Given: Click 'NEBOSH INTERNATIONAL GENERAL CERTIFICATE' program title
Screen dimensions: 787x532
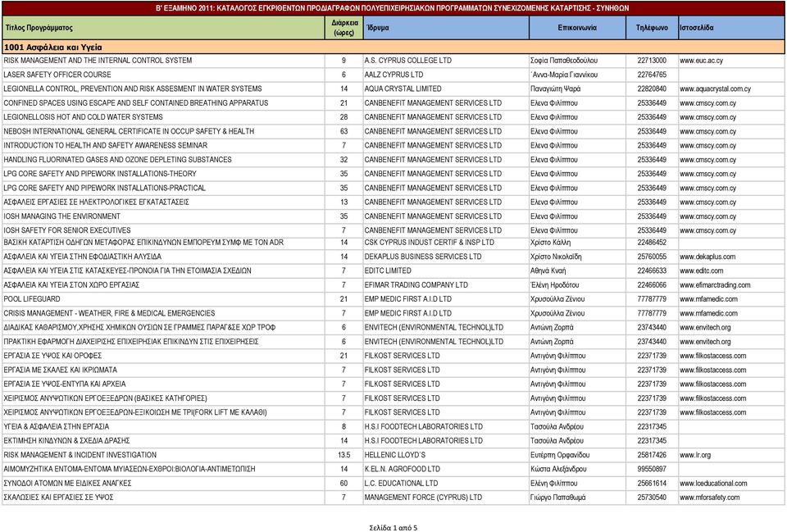Looking at the screenshot, I should [x=129, y=131].
